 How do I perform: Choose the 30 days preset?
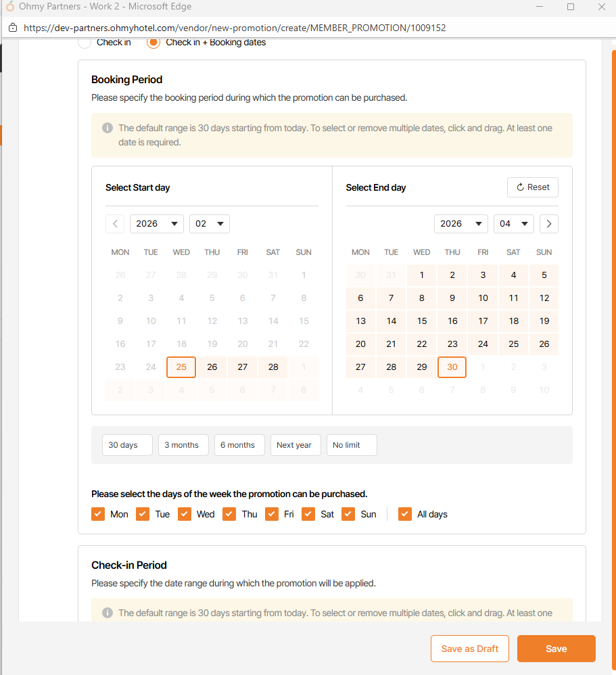pyautogui.click(x=127, y=445)
